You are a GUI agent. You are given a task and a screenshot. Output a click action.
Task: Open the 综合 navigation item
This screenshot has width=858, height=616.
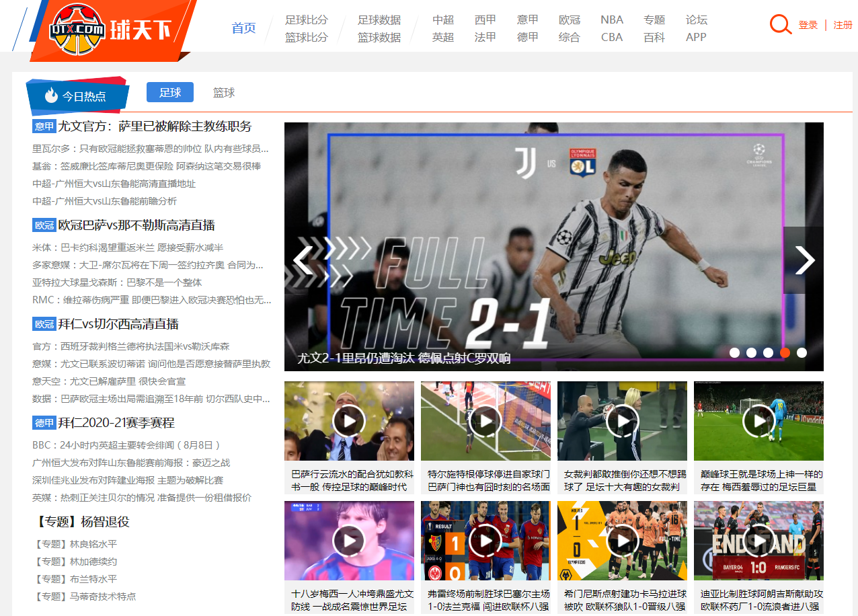(570, 37)
